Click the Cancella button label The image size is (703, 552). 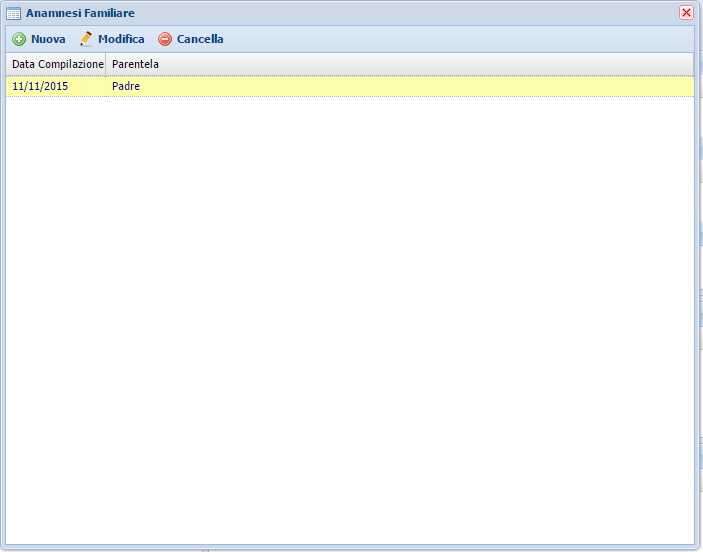[x=200, y=39]
